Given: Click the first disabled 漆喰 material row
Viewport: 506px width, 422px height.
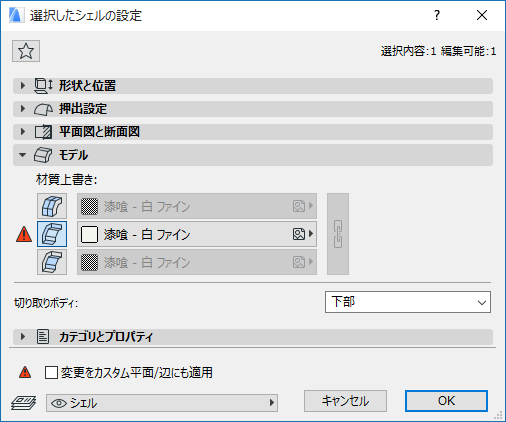Looking at the screenshot, I should (x=197, y=206).
